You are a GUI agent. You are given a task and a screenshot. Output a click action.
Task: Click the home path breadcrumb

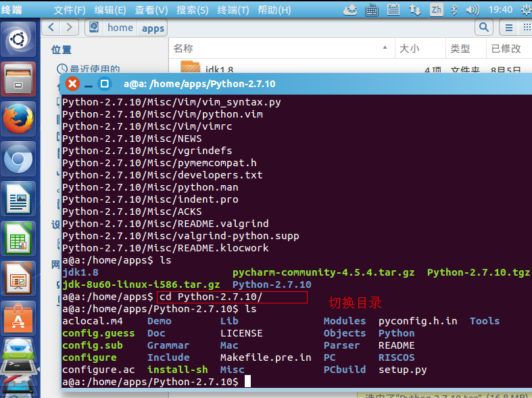pos(120,28)
